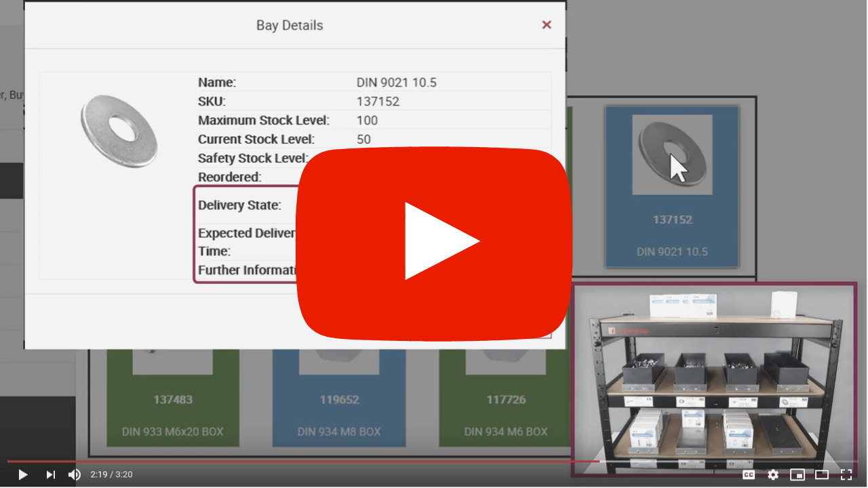Click the Current Stock Level value 50

click(x=363, y=140)
